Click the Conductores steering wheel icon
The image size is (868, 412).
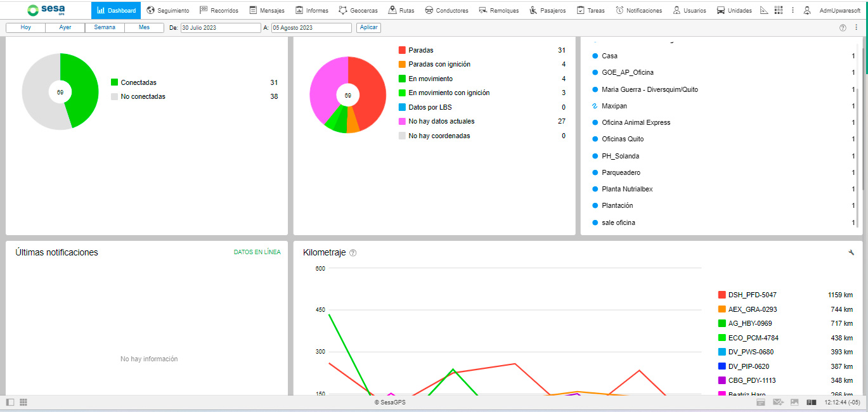429,10
